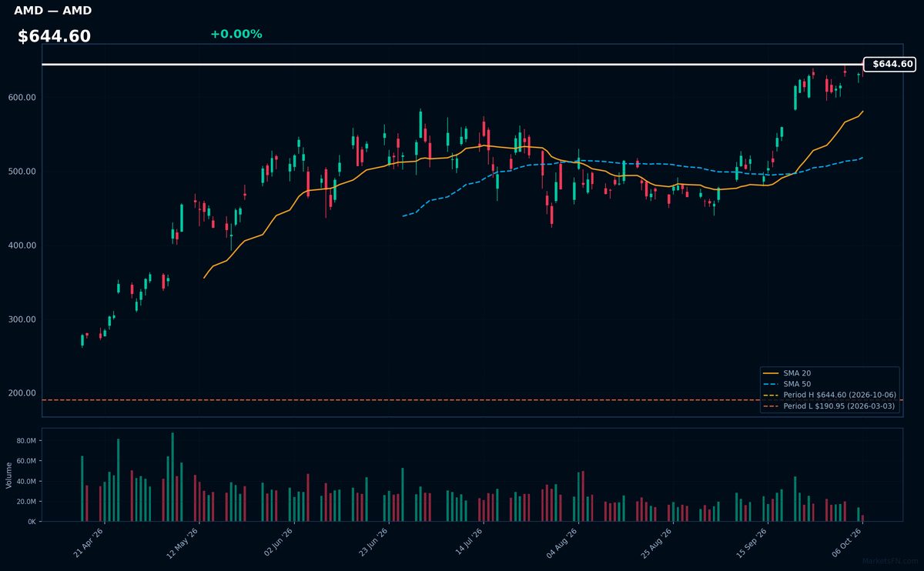Viewport: 924px width, 571px height.
Task: Click Period H $644.60 (2026-10-06) legend entry
Action: tap(829, 395)
